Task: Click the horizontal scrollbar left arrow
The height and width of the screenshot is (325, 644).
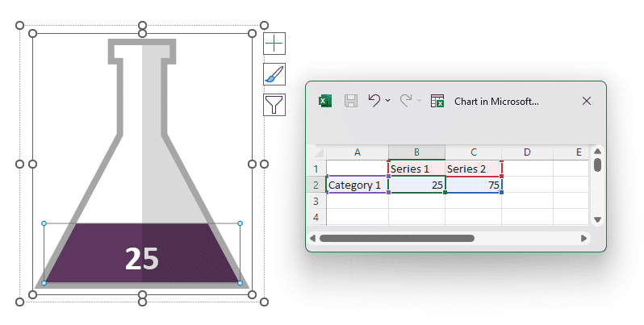Action: tap(313, 239)
